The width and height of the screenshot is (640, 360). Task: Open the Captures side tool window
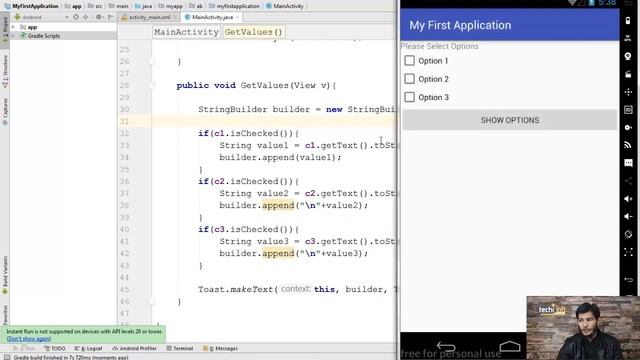click(5, 111)
